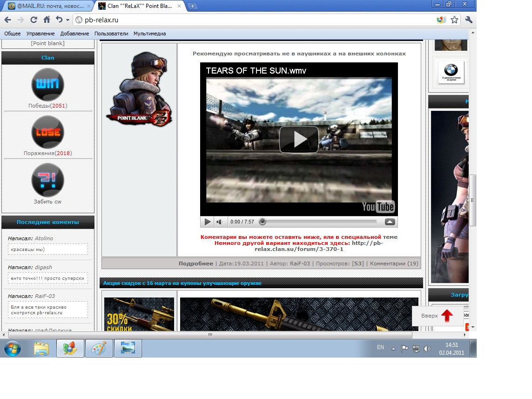Open the wrench settings menu icon
This screenshot has width=532, height=399.
click(469, 20)
